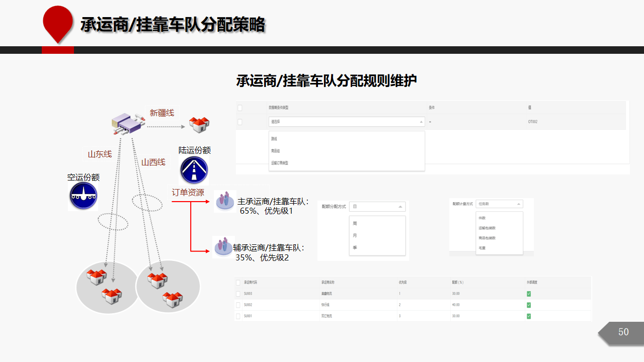Tick the row checkbox for SU003
Viewport: 644px width, 362px height.
coord(238,294)
